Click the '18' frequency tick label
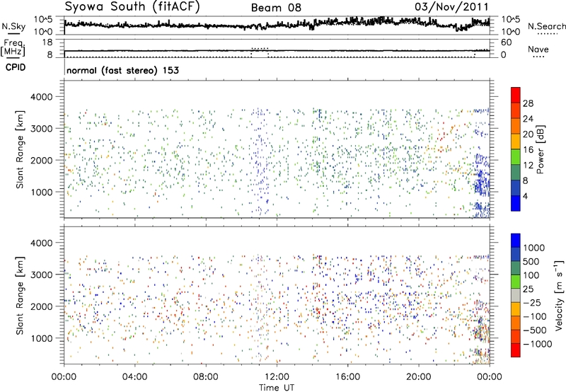The height and width of the screenshot is (392, 566). (x=47, y=42)
